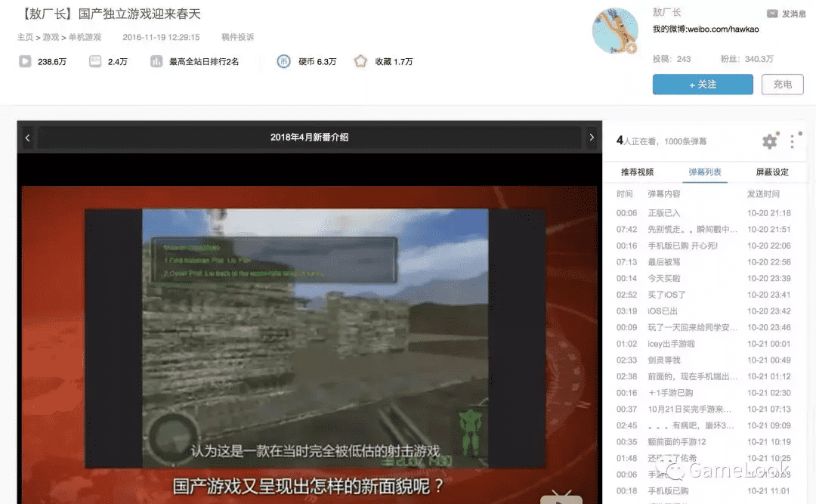This screenshot has height=504, width=816.
Task: Click the 最高全站日排行2名 ranking text
Action: pyautogui.click(x=204, y=61)
